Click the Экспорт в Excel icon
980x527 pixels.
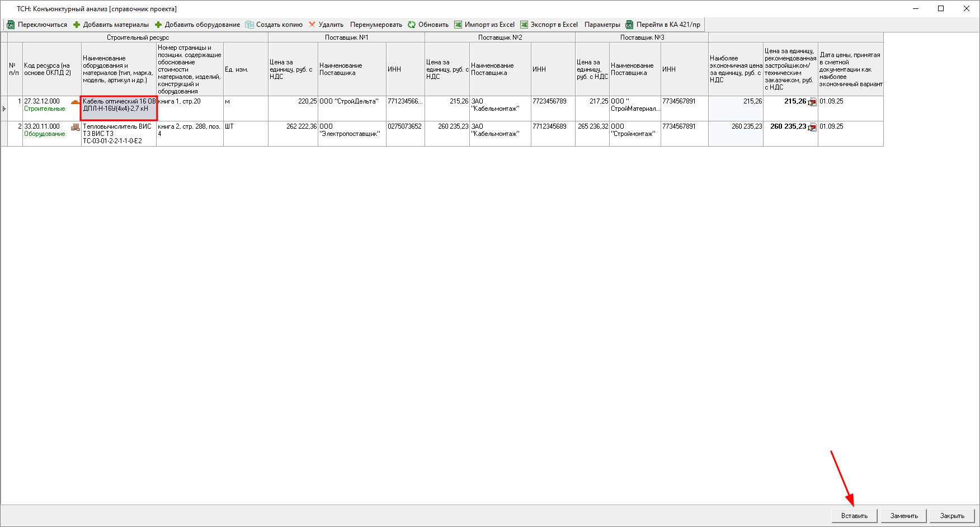524,25
